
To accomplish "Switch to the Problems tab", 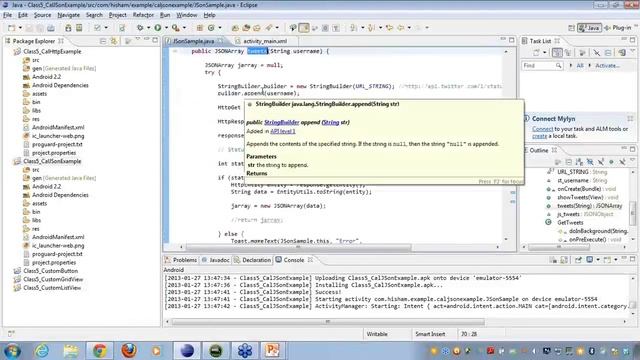I will click(x=181, y=260).
